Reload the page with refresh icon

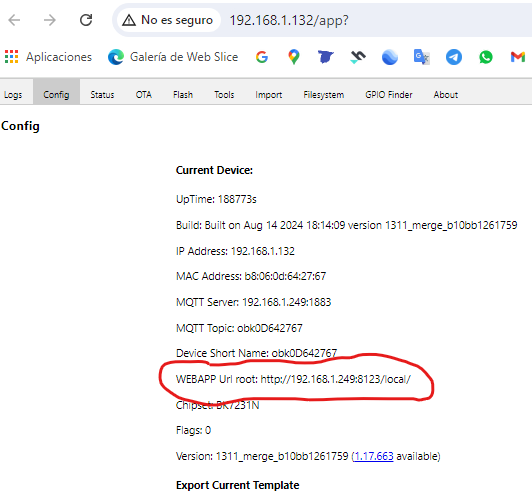pos(86,20)
